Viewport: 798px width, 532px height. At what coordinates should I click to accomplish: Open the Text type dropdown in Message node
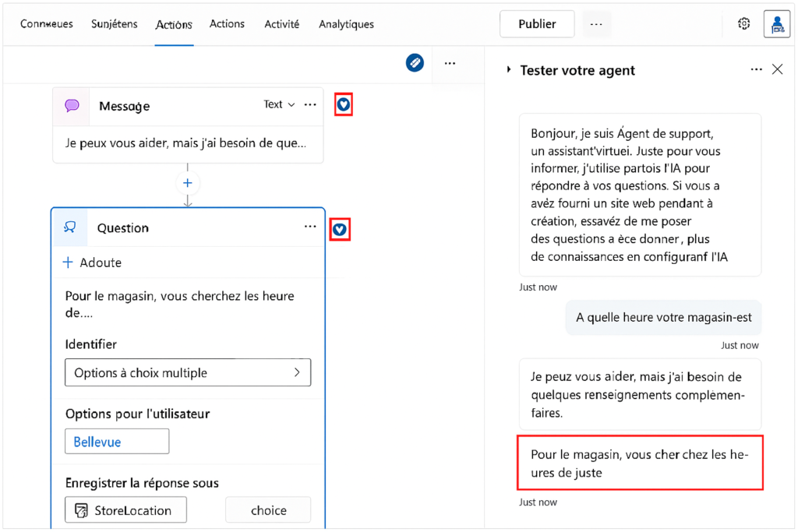point(279,104)
